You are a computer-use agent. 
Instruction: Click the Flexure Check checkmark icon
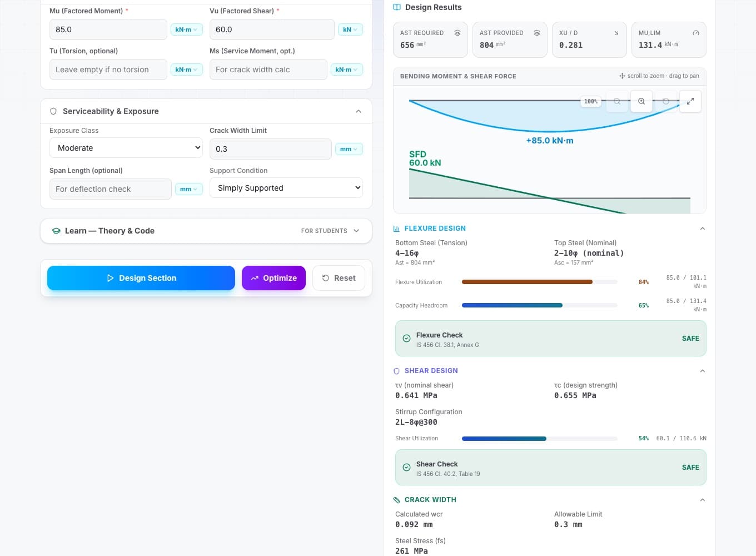click(406, 338)
